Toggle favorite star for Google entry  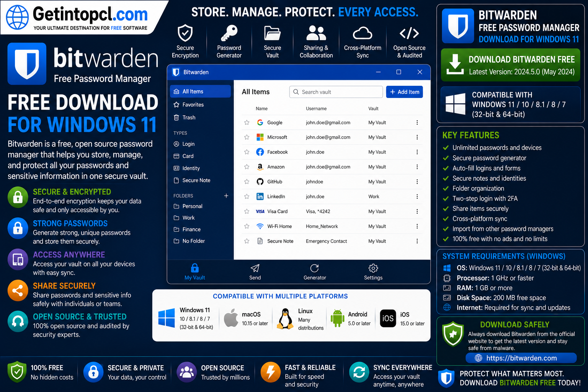(247, 122)
